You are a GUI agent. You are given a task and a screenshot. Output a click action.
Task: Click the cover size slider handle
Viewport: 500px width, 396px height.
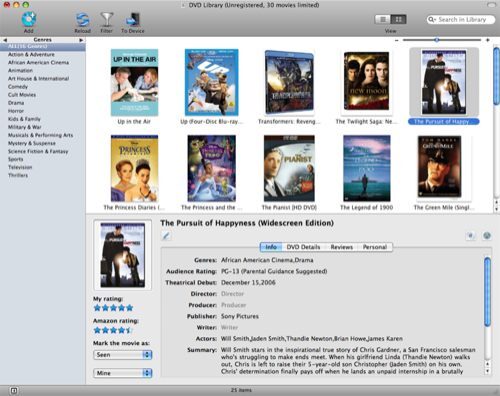pyautogui.click(x=437, y=40)
